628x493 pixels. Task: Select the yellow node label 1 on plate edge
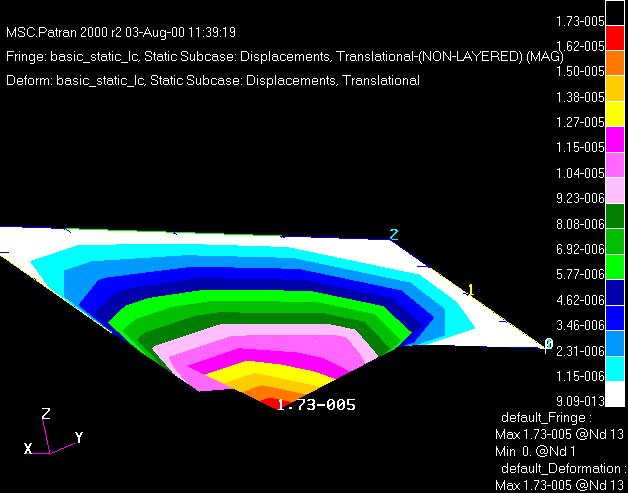pyautogui.click(x=470, y=290)
